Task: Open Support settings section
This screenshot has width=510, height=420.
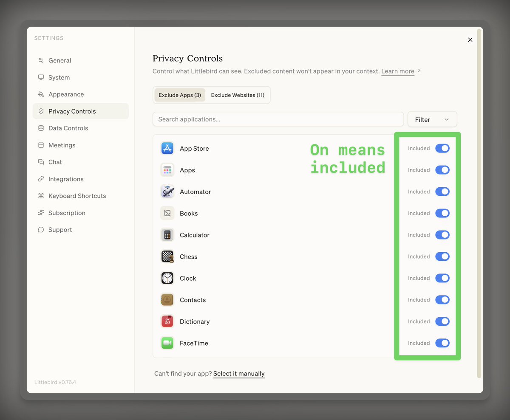Action: click(81, 230)
